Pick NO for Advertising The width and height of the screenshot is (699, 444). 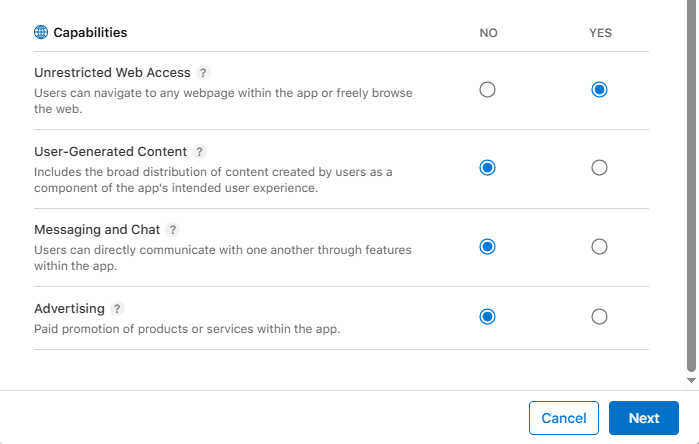coord(487,317)
